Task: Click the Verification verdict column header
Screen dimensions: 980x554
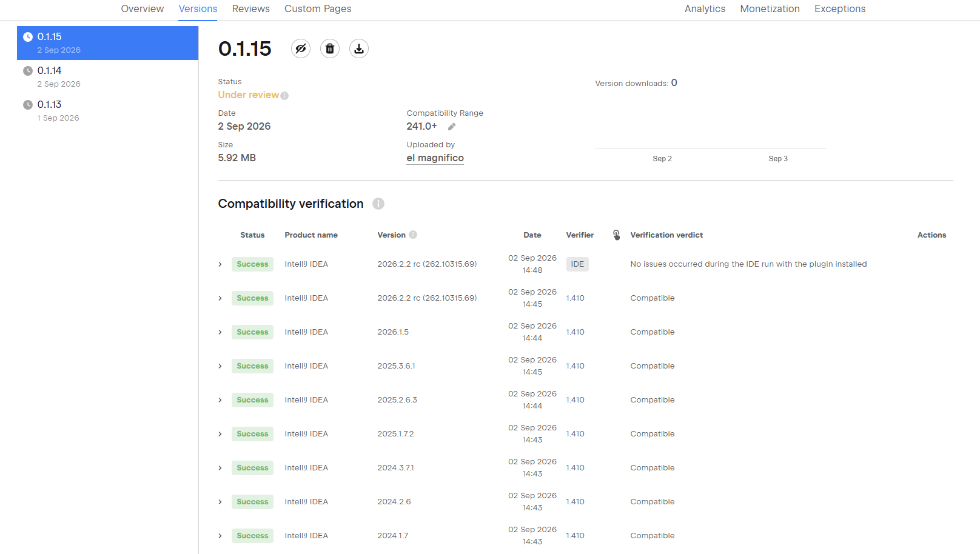Action: tap(666, 235)
